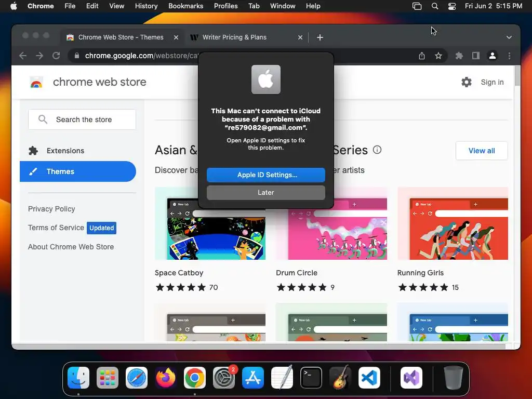
Task: Share this page using the share icon
Action: pyautogui.click(x=421, y=56)
